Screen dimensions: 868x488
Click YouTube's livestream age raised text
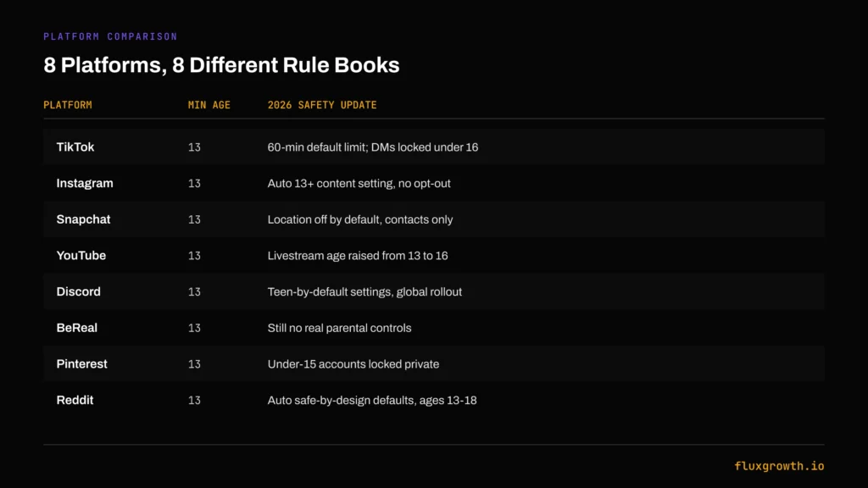pyautogui.click(x=358, y=256)
